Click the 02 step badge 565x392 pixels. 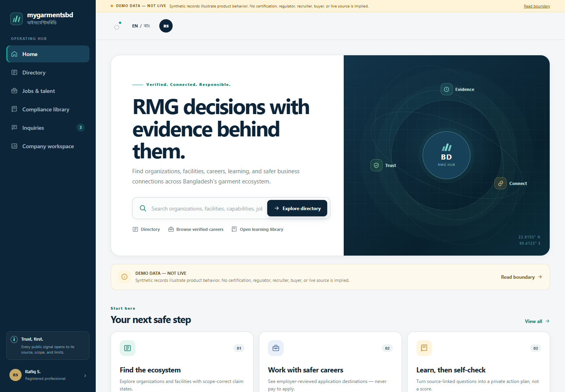[x=387, y=348]
